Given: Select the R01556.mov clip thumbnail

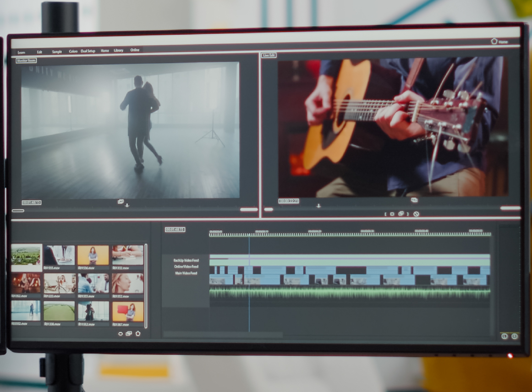Looking at the screenshot, I should coord(92,256).
